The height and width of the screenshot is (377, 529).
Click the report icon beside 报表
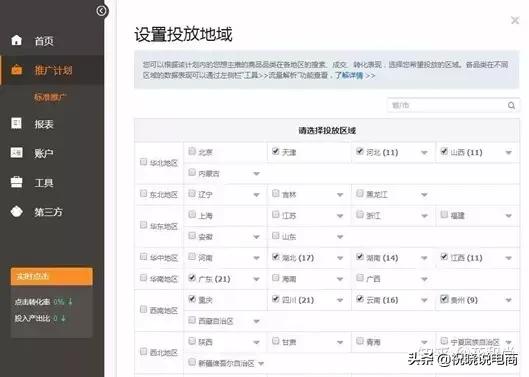16,124
